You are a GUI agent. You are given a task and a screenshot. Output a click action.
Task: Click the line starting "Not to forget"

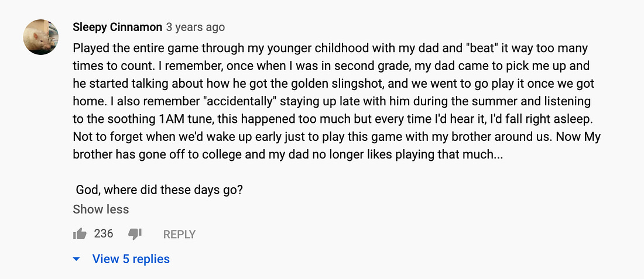pos(337,137)
